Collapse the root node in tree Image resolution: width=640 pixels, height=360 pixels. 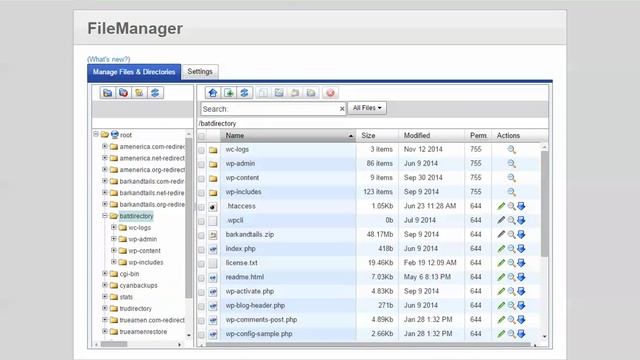coord(96,134)
